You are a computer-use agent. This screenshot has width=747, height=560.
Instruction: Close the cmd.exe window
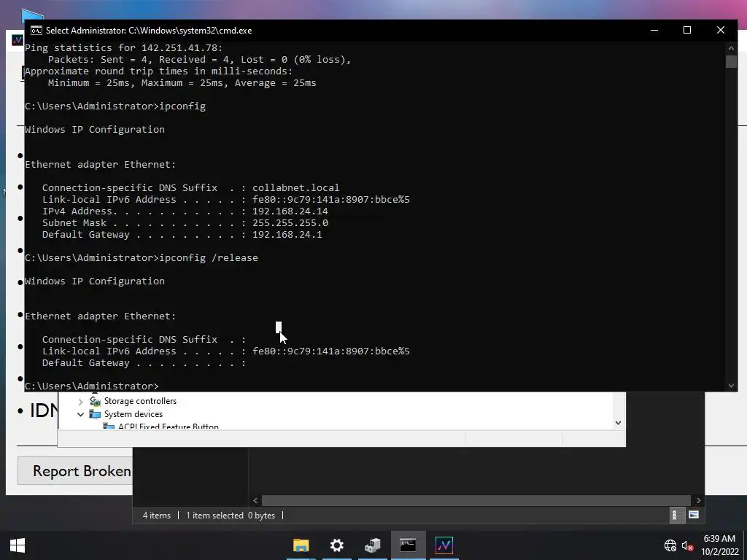pyautogui.click(x=720, y=30)
